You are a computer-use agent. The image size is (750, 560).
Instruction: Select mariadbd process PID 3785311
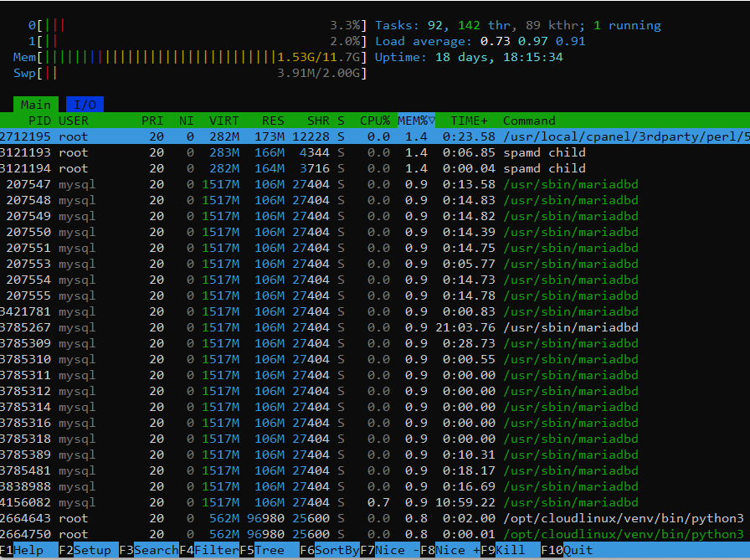375,375
